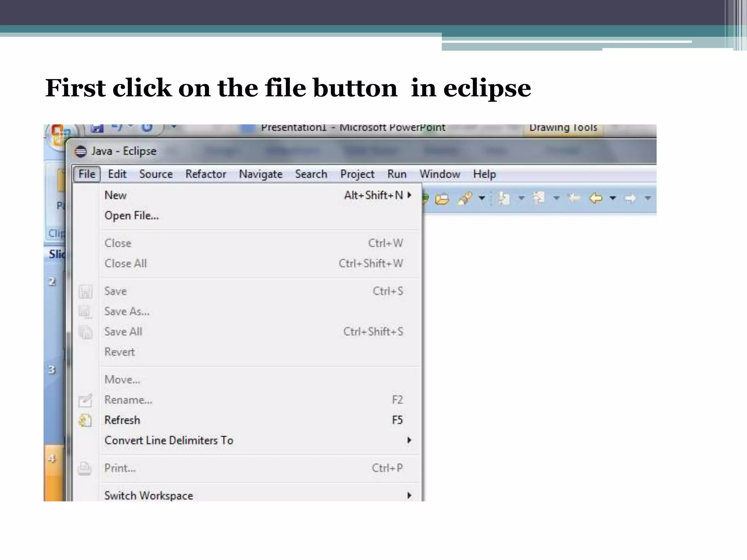Click the Previous Annotation toolbar icon

click(539, 198)
